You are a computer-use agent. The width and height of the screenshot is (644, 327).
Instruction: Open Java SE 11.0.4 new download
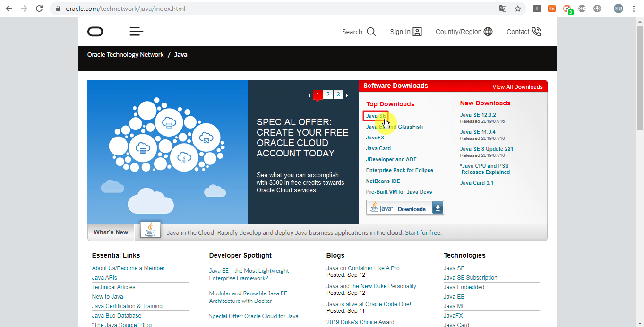pos(478,132)
